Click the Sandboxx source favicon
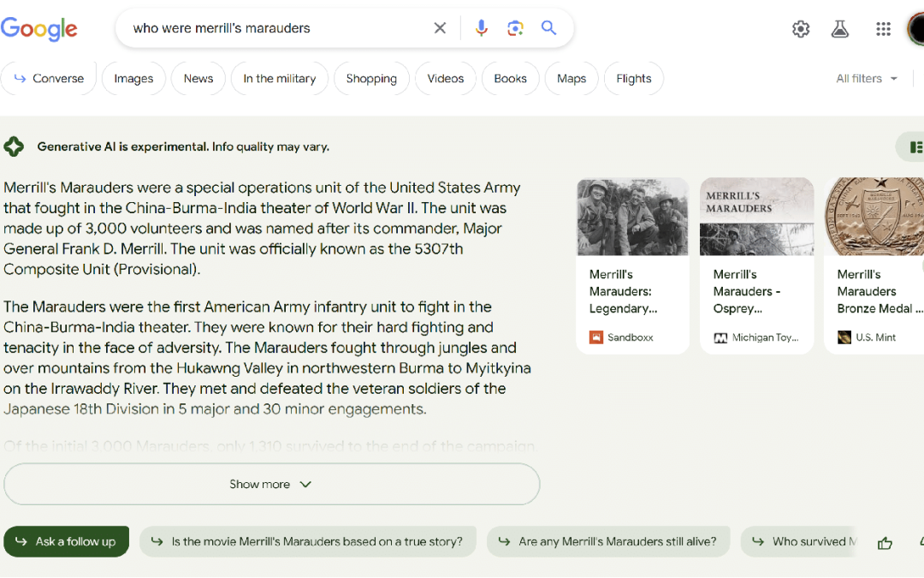The width and height of the screenshot is (924, 578). (x=596, y=337)
